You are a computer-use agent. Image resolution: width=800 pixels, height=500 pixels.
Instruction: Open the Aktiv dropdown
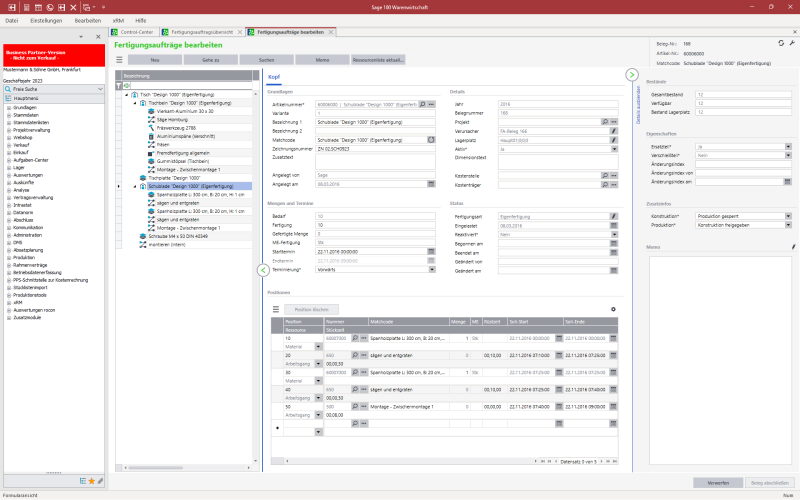click(614, 149)
